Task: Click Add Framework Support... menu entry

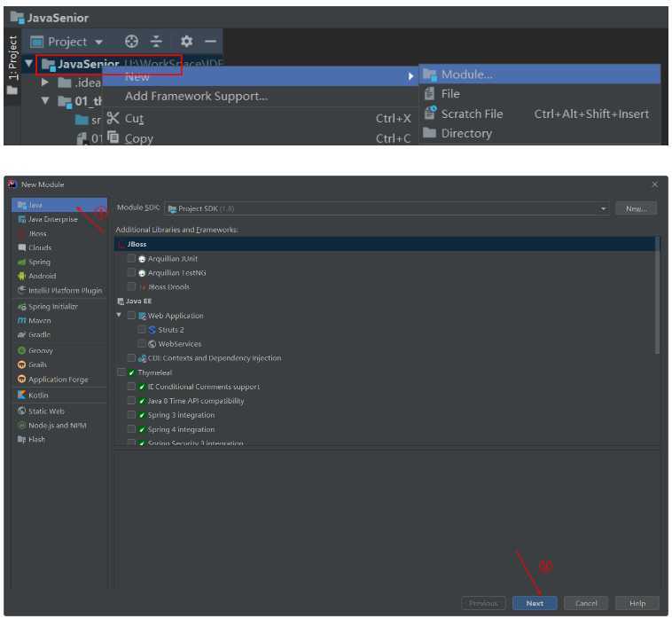Action: (x=260, y=97)
